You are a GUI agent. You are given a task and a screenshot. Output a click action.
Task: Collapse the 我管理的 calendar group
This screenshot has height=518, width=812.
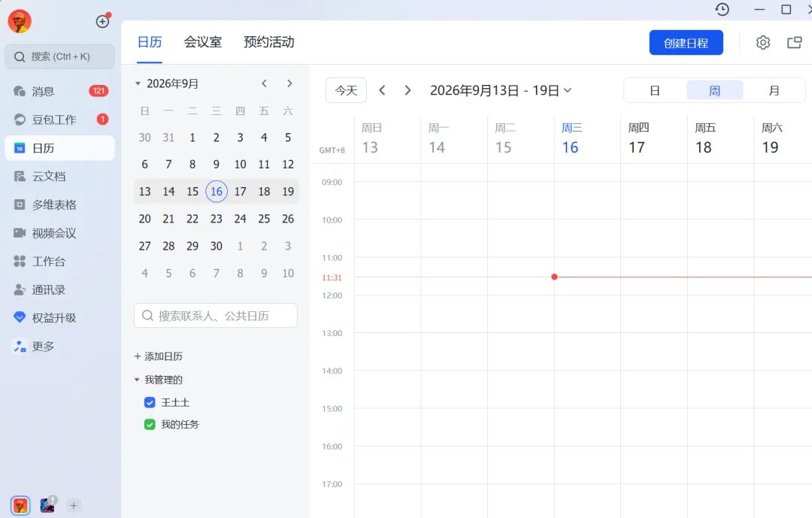[x=137, y=380]
